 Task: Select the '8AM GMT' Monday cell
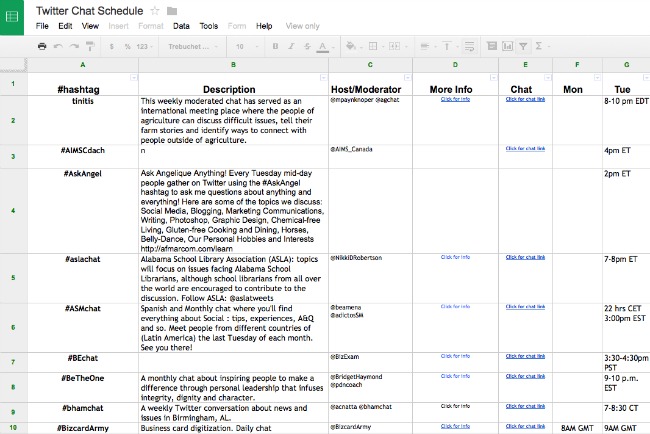577,428
